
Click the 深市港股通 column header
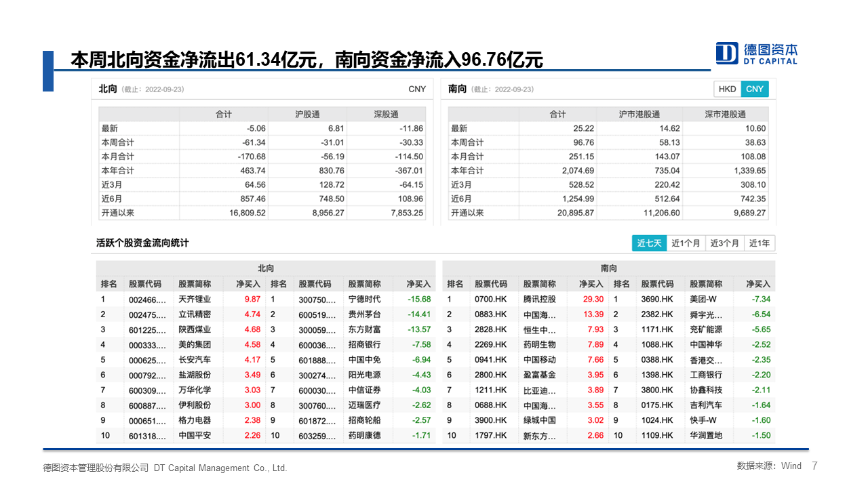pos(725,115)
